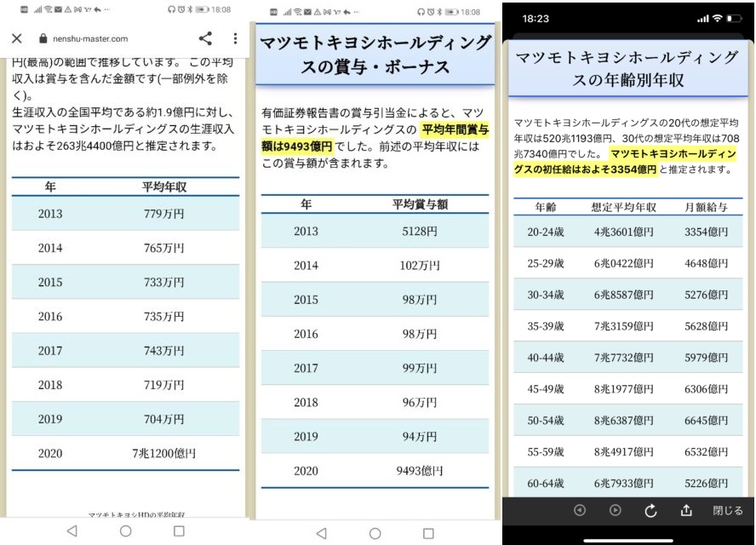This screenshot has height=545, width=756.
Task: Go forward with the iPhone browser's right arrow
Action: point(616,510)
